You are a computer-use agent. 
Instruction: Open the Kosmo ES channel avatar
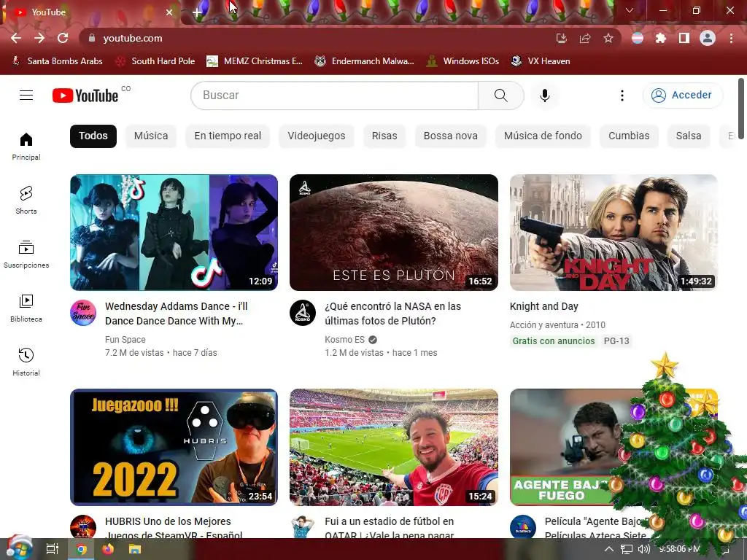click(x=303, y=313)
